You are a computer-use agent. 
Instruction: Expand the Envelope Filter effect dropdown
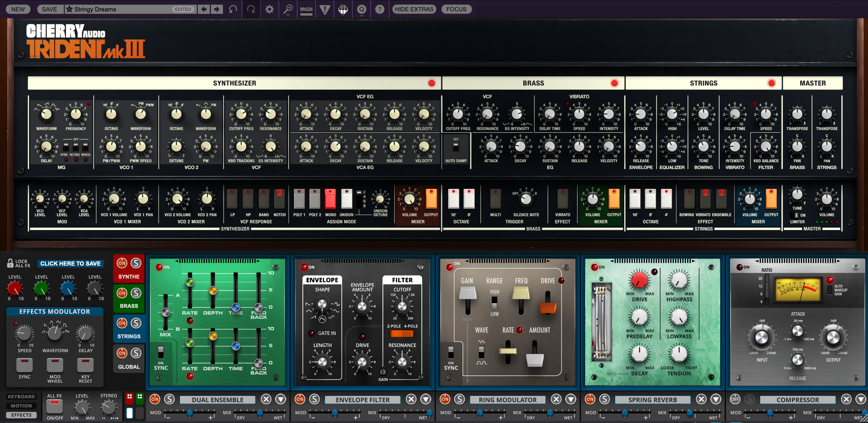[x=426, y=399]
